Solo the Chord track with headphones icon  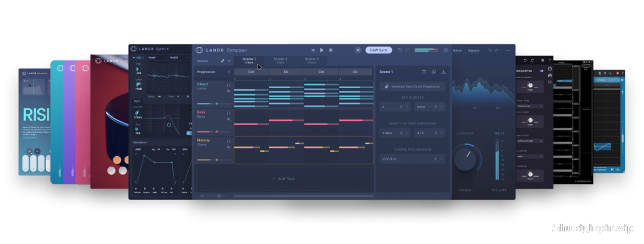[229, 85]
